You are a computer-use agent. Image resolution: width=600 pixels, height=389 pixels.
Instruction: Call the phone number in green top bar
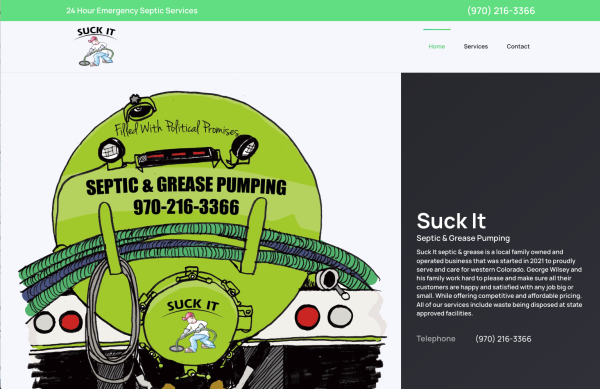pos(501,11)
